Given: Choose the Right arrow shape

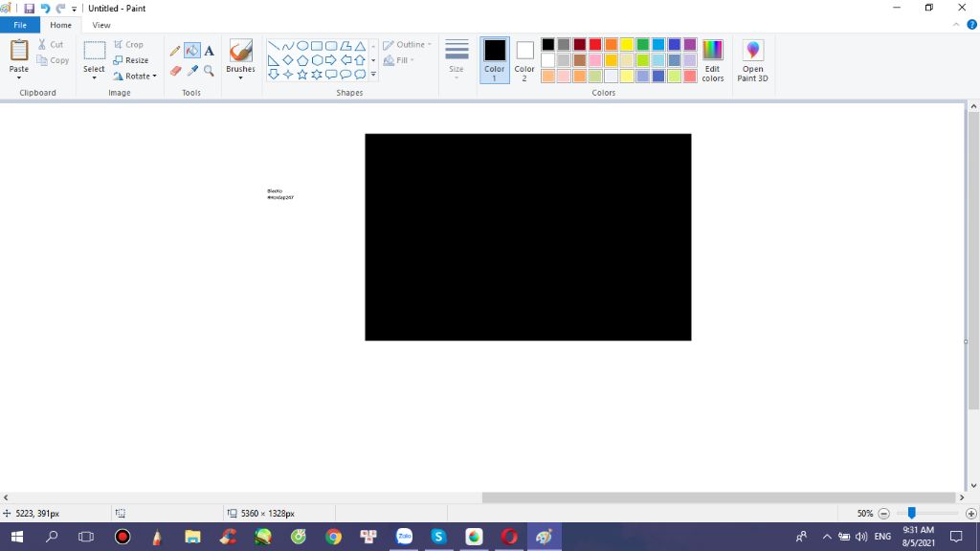Looking at the screenshot, I should coord(331,60).
